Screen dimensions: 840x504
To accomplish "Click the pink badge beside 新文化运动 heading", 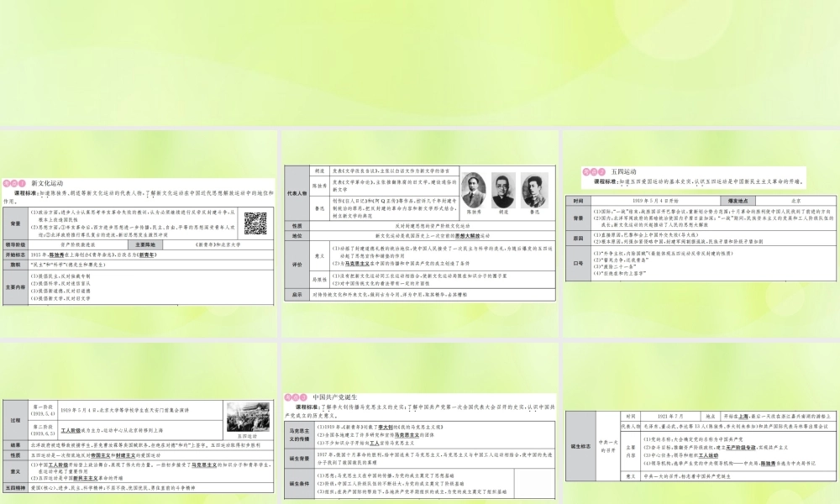I will [x=14, y=183].
